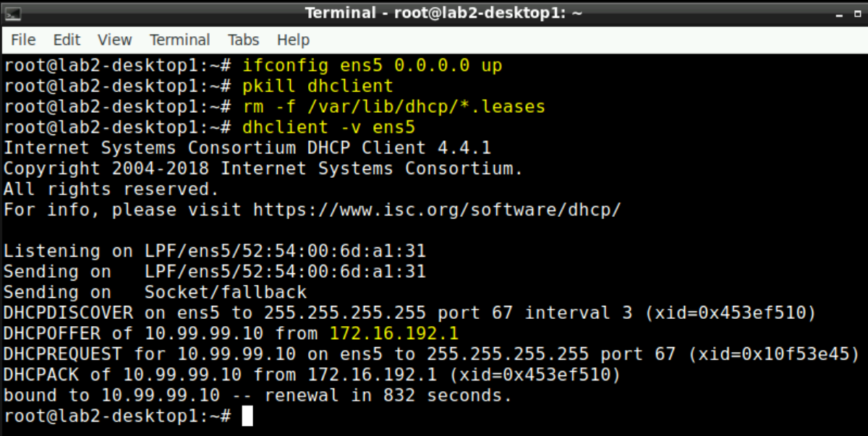The height and width of the screenshot is (436, 868).
Task: Open the View menu
Action: tap(114, 40)
